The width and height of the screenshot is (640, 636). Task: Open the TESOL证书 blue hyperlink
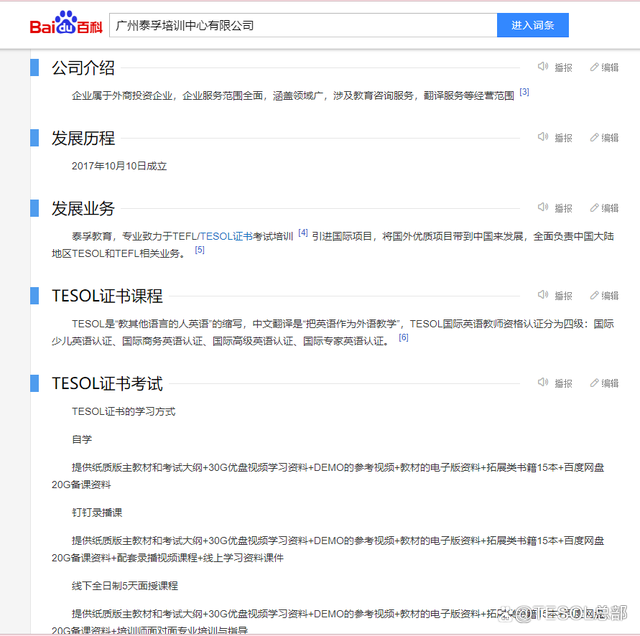pos(227,237)
